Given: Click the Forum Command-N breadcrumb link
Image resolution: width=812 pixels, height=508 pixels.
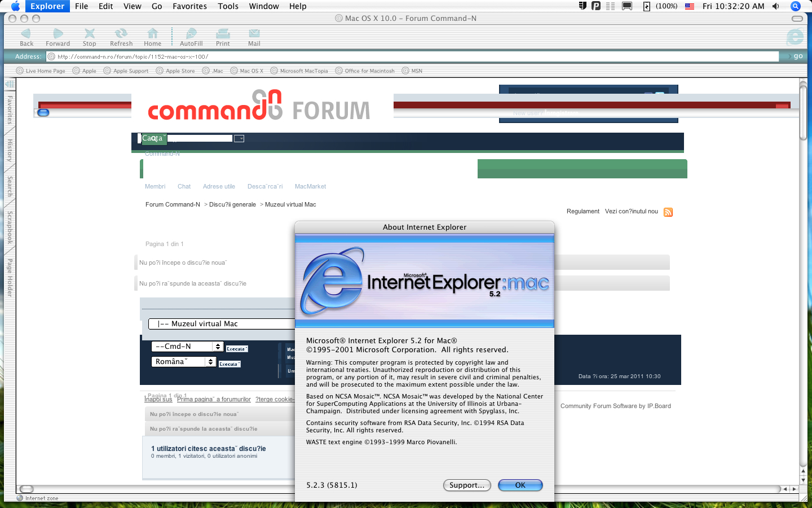Looking at the screenshot, I should pyautogui.click(x=173, y=204).
